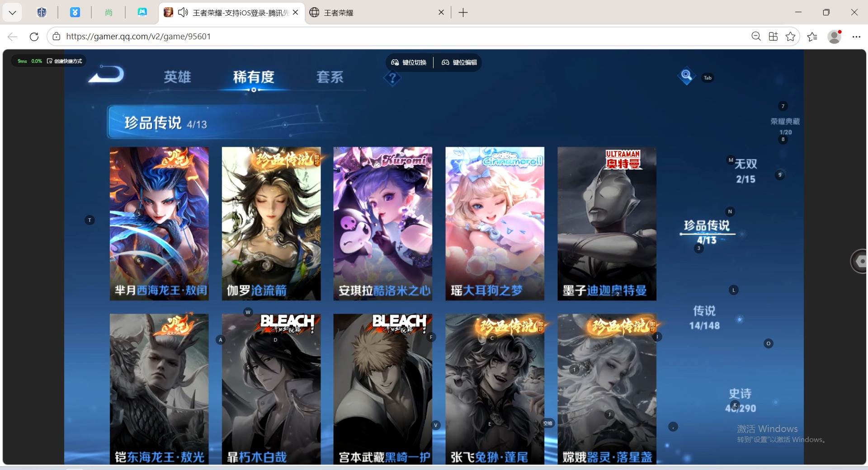Screen dimensions: 868x470
Task: Switch to the blue pinned tab with white figure
Action: [75, 13]
